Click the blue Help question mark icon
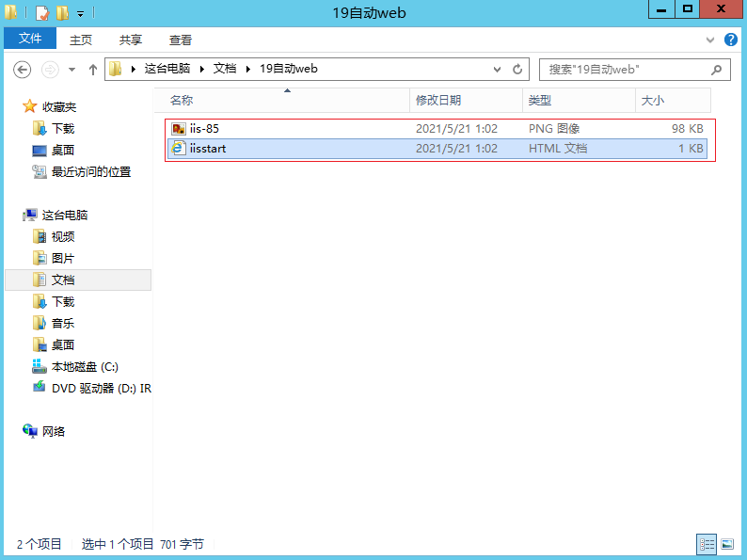 tap(730, 40)
